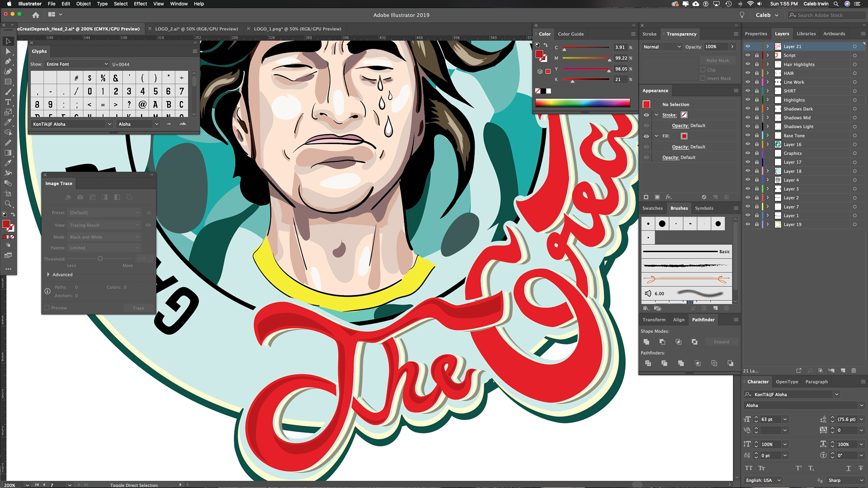Image resolution: width=868 pixels, height=488 pixels.
Task: Open the Show Entire Font dropdown in Glyphs
Action: [77, 64]
